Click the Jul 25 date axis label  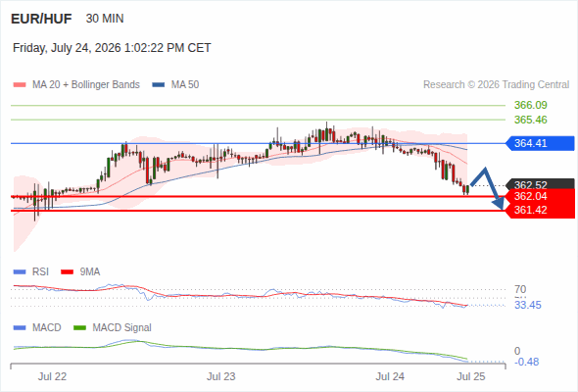pos(471,376)
